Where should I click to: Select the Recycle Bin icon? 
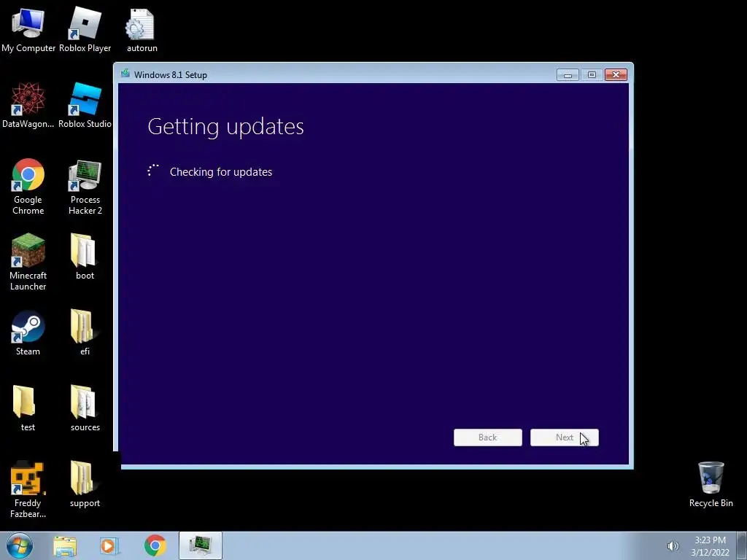click(x=711, y=484)
